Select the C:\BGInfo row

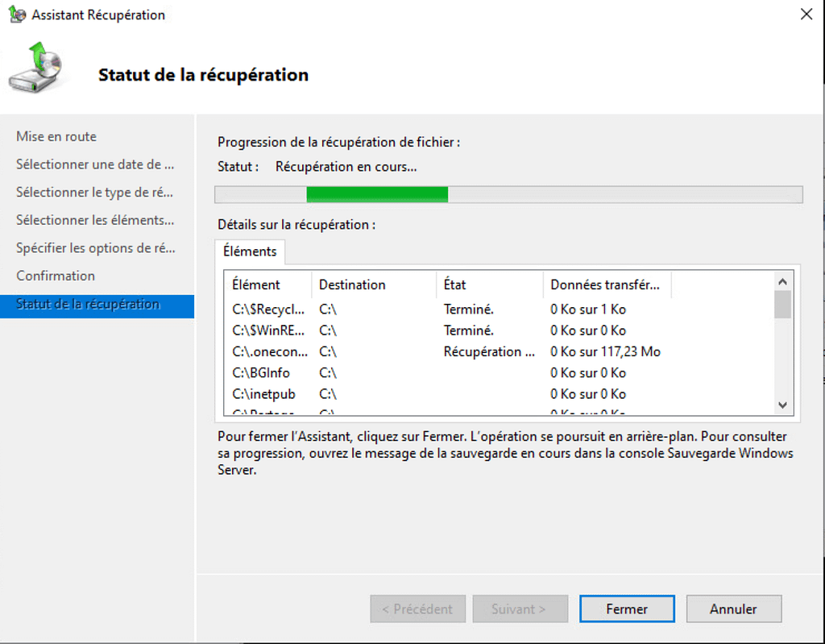tap(261, 373)
